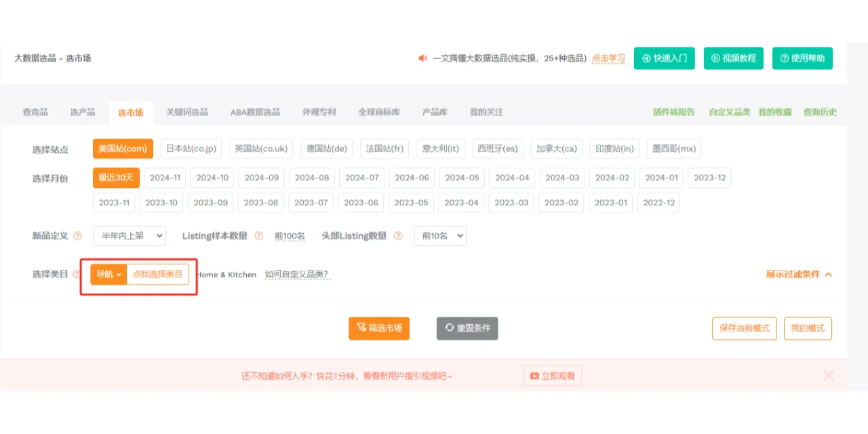Click the question mark icon beside 新品定义

pyautogui.click(x=79, y=235)
